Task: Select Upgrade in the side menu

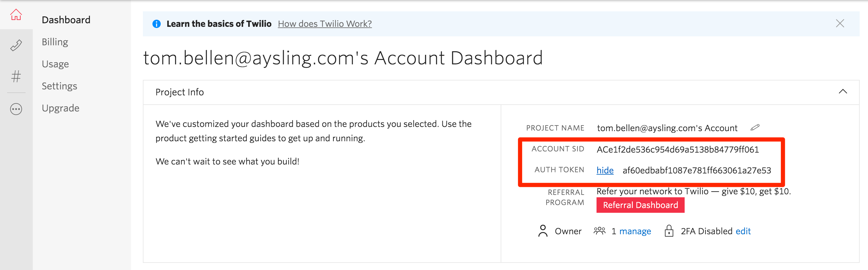Action: pos(61,108)
